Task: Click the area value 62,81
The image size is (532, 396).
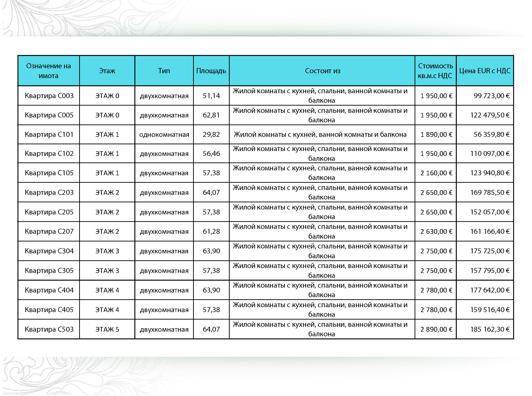Action: click(x=211, y=115)
